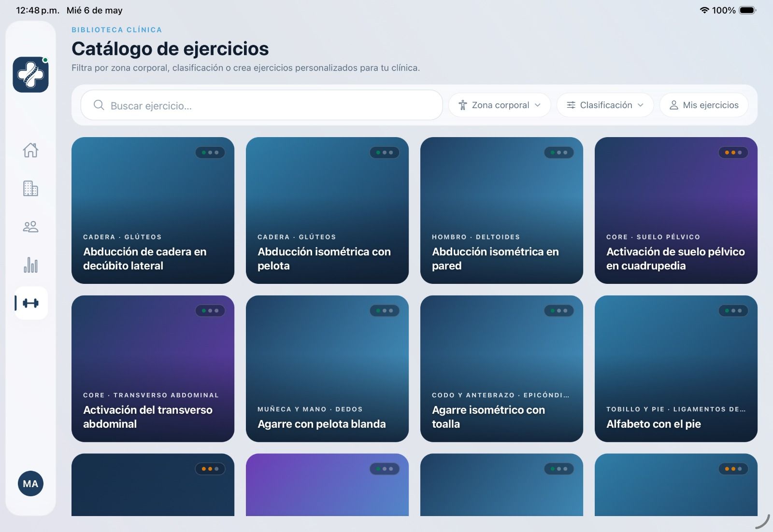Click the CORE · TRANSVERSO ABDOMINAL tag
The width and height of the screenshot is (773, 532).
[151, 395]
